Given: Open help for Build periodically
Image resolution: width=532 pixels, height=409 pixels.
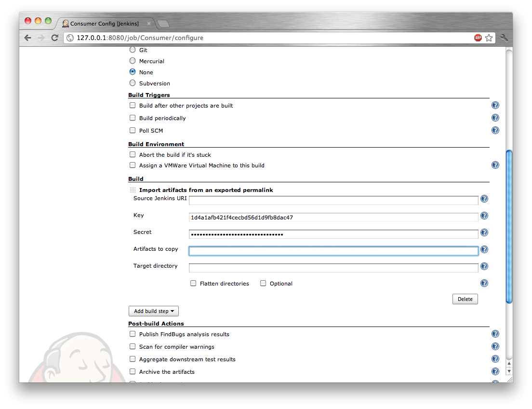Looking at the screenshot, I should 495,118.
